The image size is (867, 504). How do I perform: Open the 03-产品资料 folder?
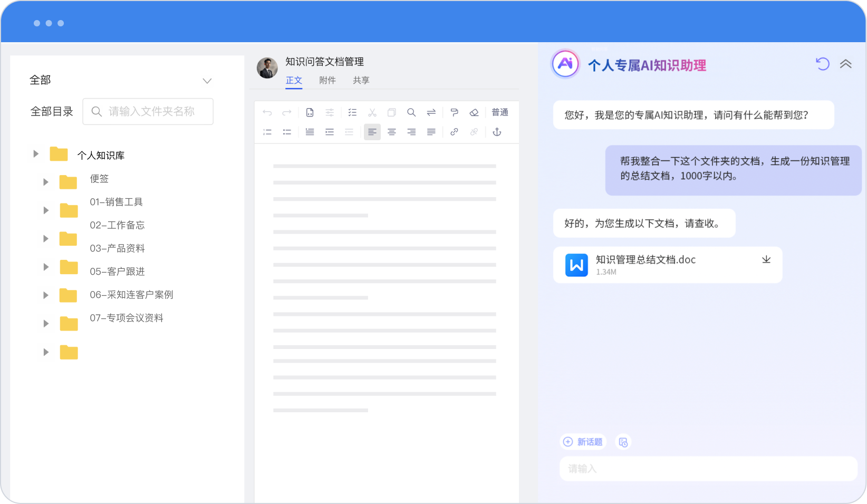pos(117,248)
